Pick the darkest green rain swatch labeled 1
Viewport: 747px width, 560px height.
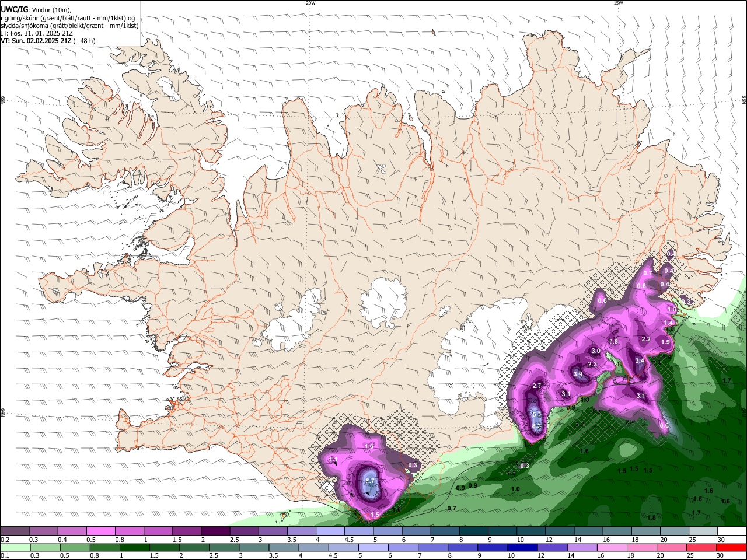[134, 547]
